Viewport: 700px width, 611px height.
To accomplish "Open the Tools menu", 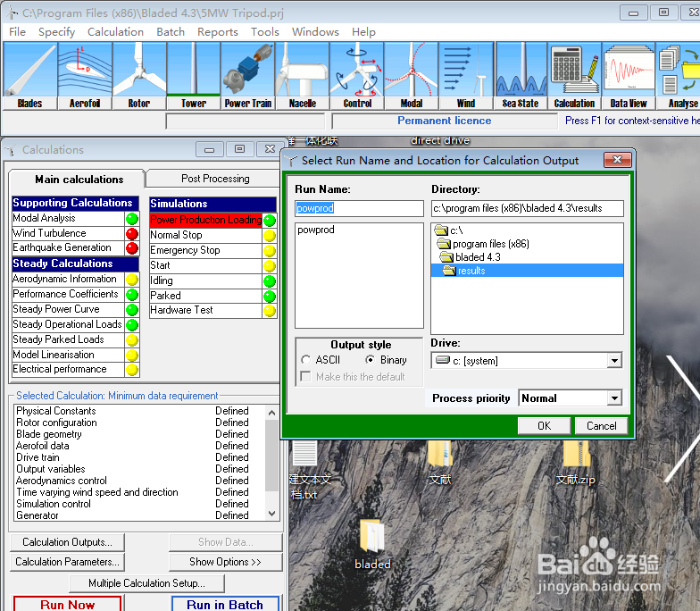I will click(x=264, y=32).
